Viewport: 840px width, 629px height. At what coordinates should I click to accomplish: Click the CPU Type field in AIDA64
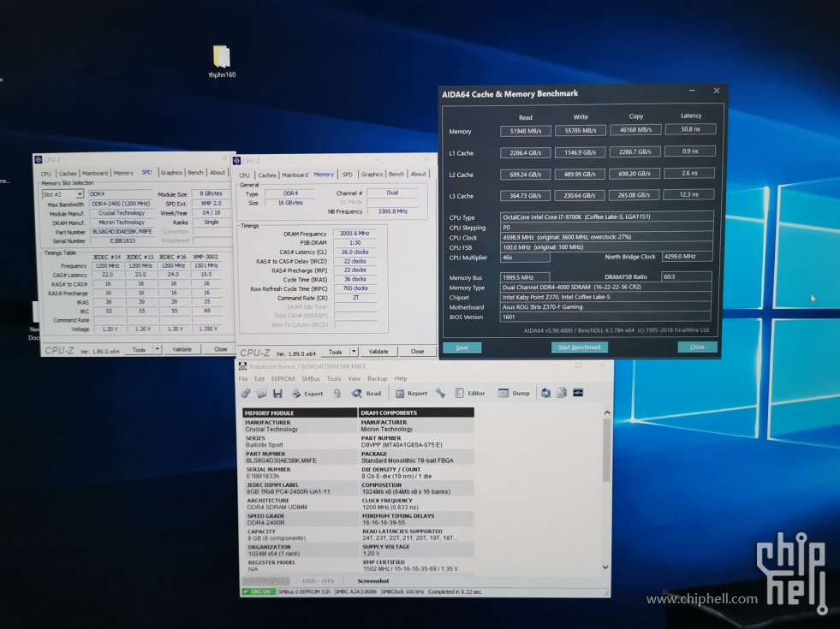606,217
